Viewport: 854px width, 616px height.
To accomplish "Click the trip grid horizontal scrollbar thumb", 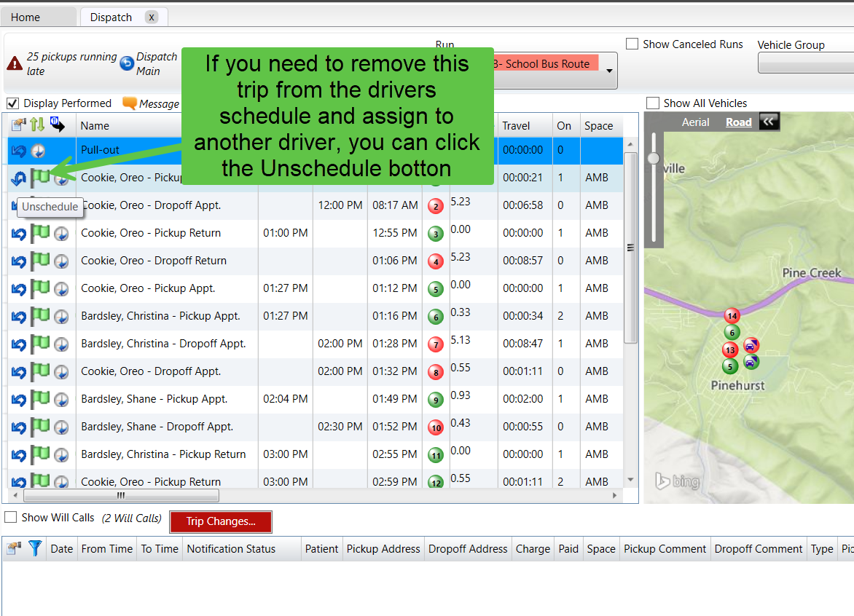I will (x=121, y=495).
